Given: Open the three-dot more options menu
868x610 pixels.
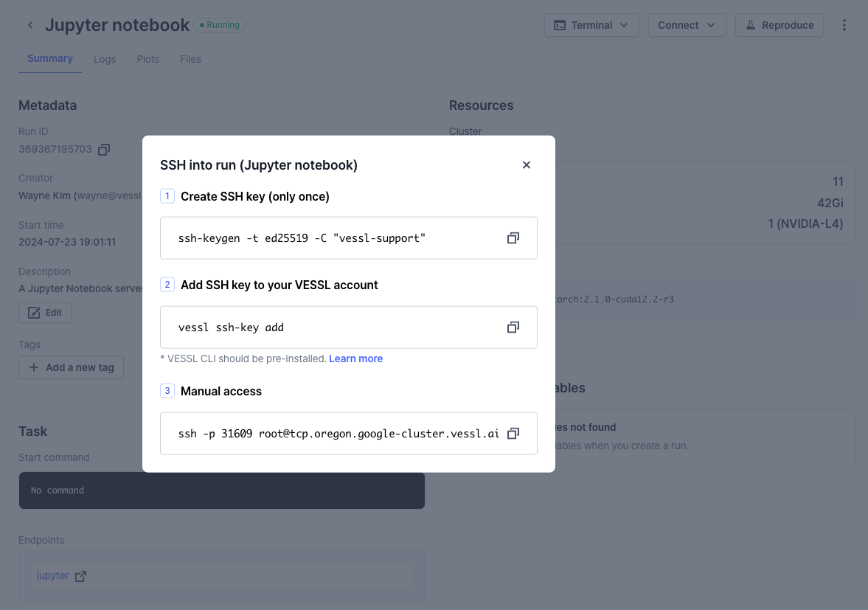Looking at the screenshot, I should (x=844, y=25).
